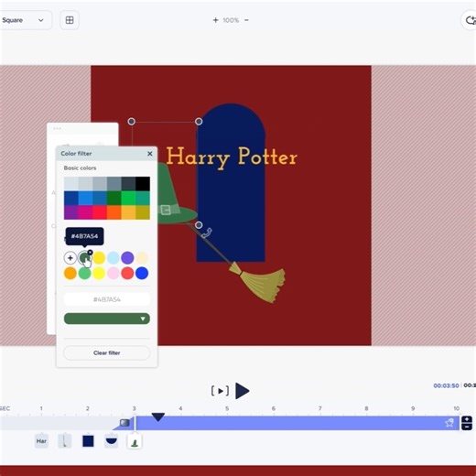Apply the red custom circle swatch
476x476 pixels.
click(127, 273)
